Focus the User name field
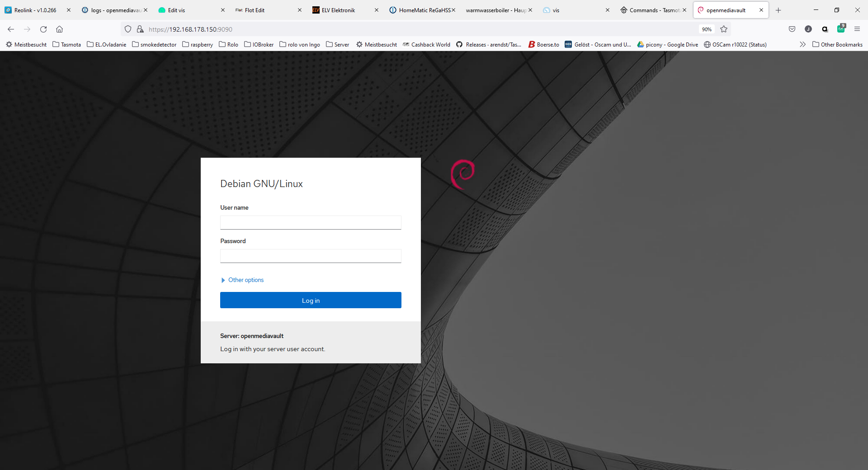The width and height of the screenshot is (868, 470). pos(311,222)
